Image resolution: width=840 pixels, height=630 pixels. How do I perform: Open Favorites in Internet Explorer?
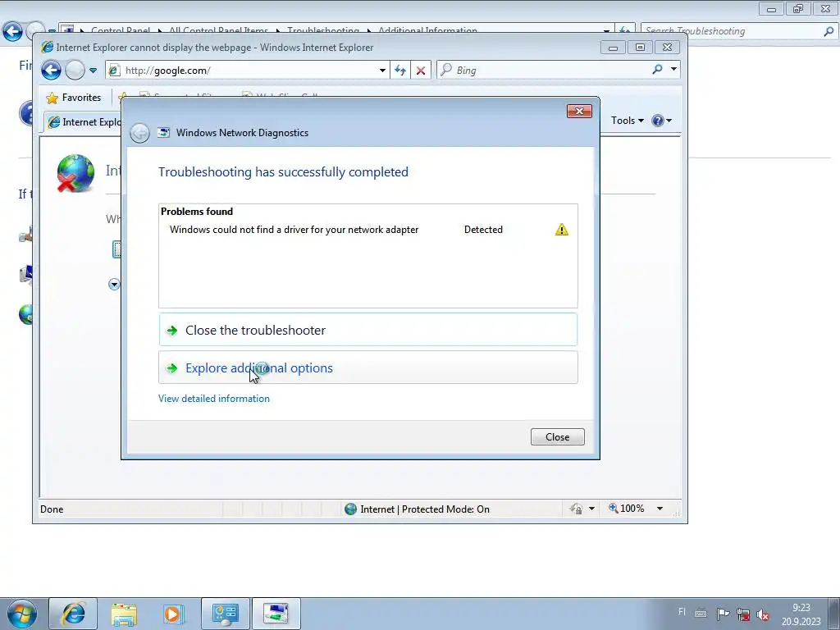(x=74, y=98)
